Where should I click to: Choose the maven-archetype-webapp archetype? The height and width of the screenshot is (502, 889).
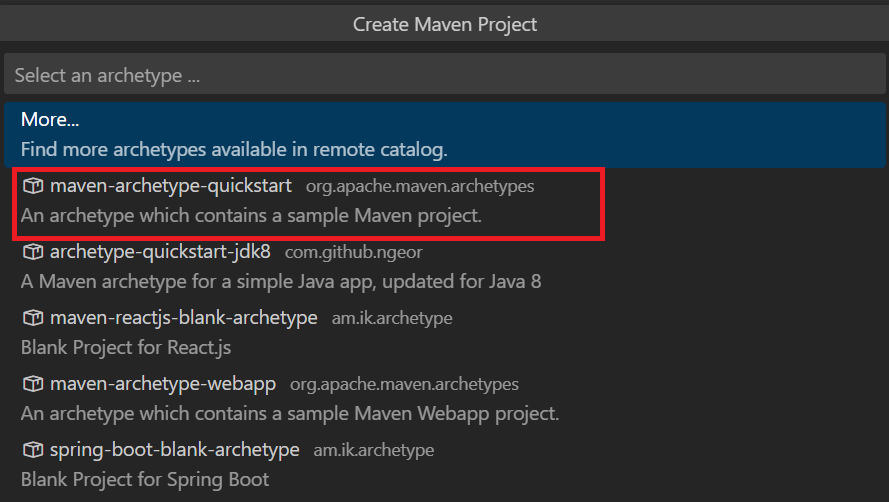(163, 384)
